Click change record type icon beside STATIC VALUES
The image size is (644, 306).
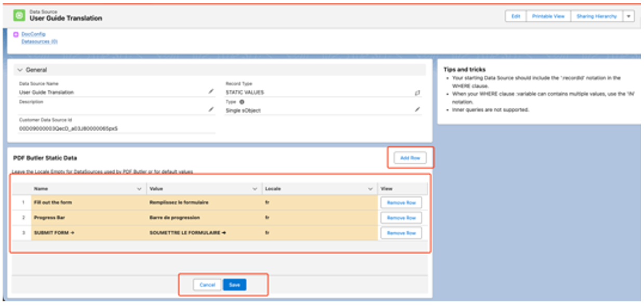417,92
